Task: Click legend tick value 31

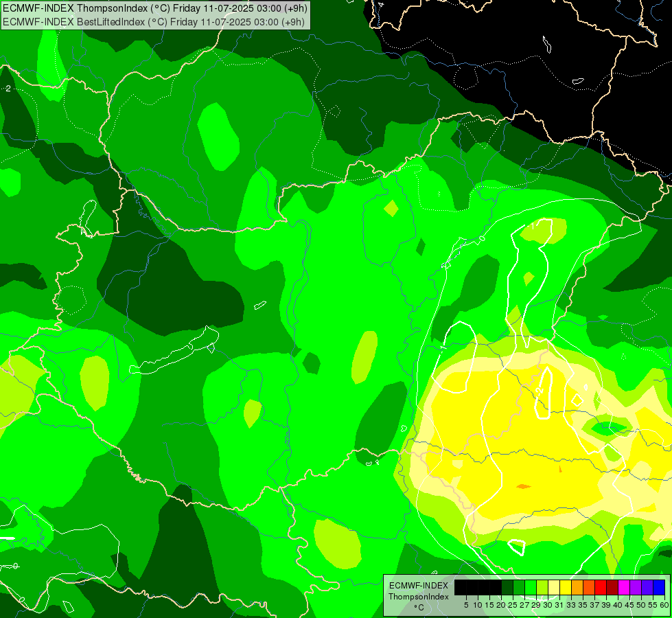Action: click(x=559, y=605)
